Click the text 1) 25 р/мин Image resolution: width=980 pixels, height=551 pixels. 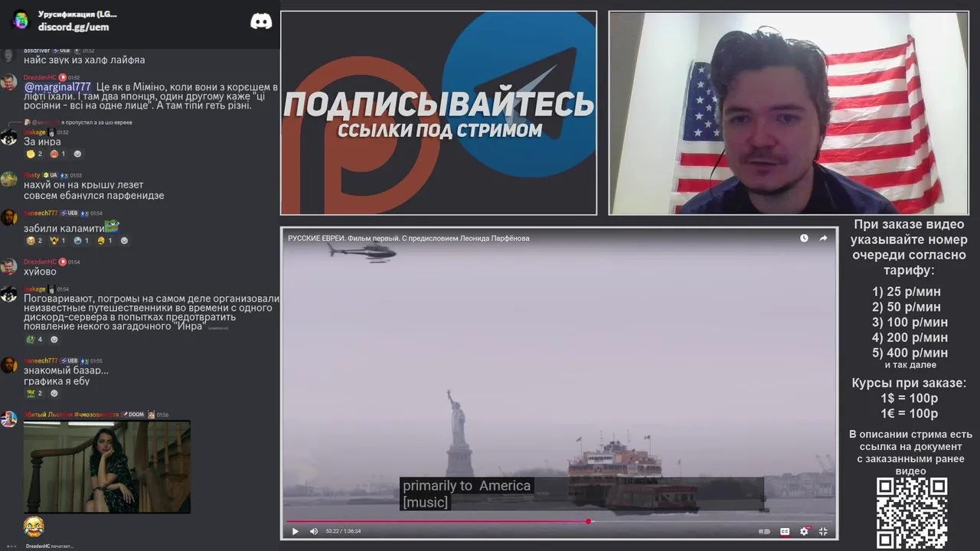pyautogui.click(x=906, y=292)
